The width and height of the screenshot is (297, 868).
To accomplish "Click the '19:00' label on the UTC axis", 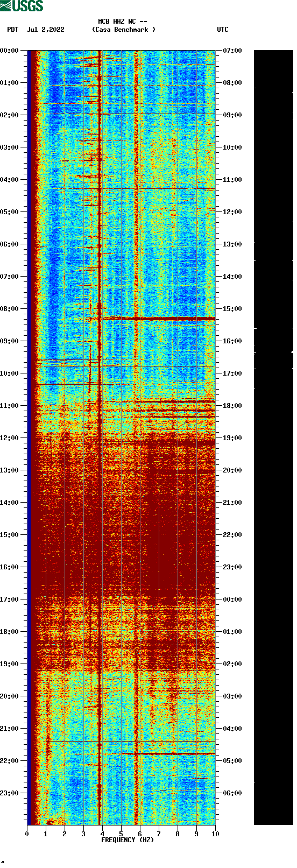I will [232, 438].
